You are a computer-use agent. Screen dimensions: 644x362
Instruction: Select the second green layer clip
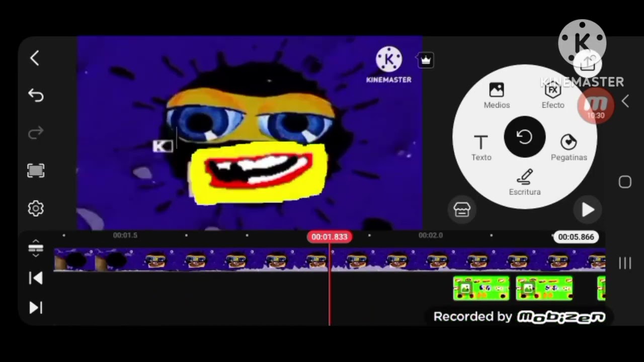tap(544, 289)
